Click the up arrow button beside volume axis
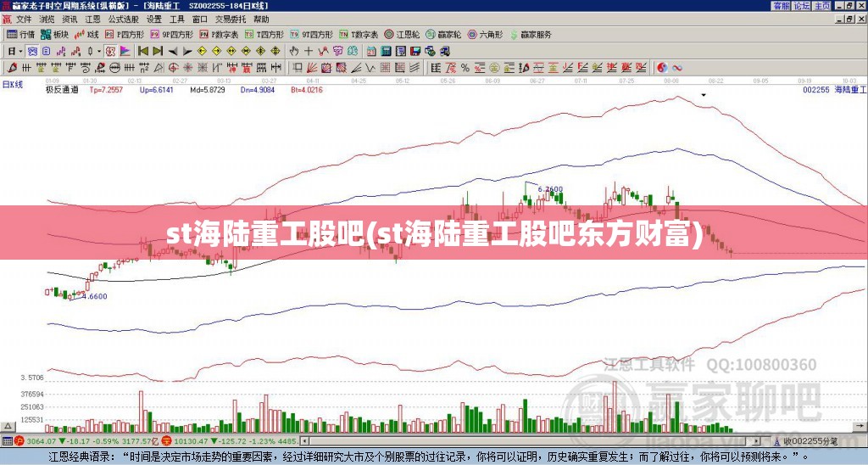 click(8, 428)
